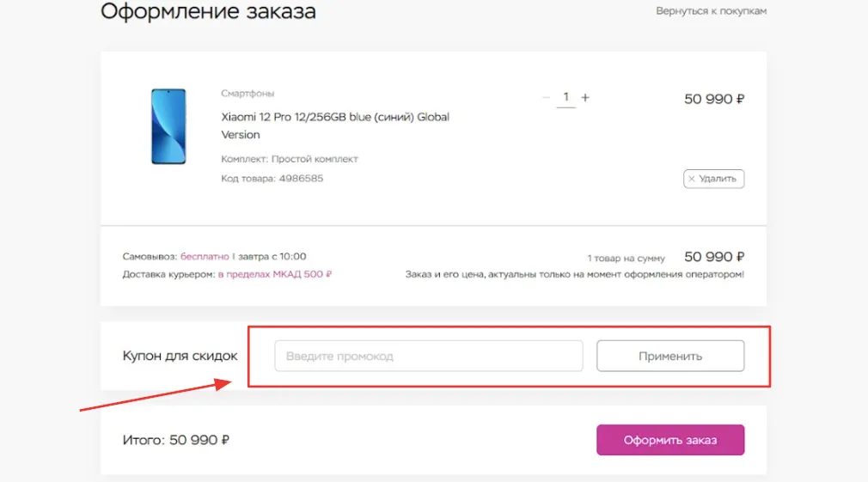Click the Удалить button
This screenshot has width=868, height=482.
[713, 179]
